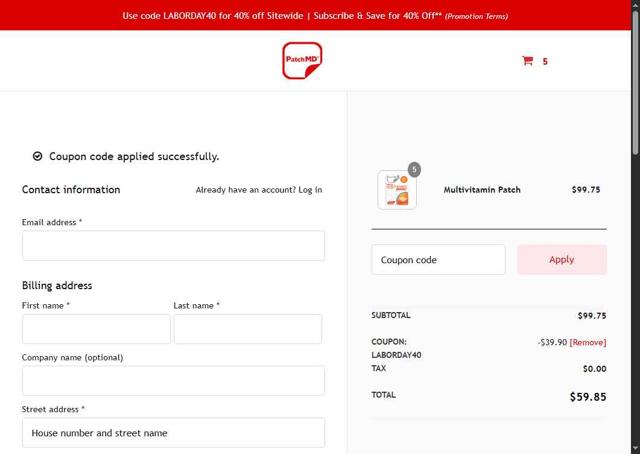Click the cart item count 5
Image resolution: width=640 pixels, height=454 pixels.
[x=545, y=62]
